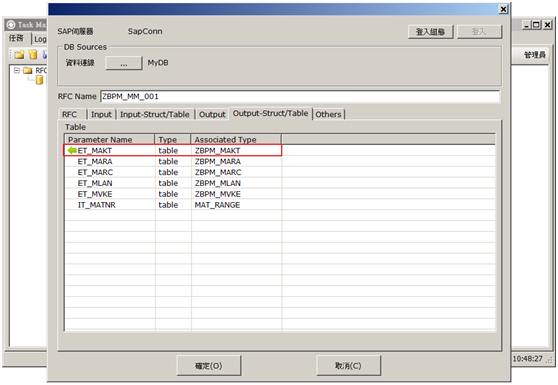Open the Others tab

pyautogui.click(x=328, y=114)
